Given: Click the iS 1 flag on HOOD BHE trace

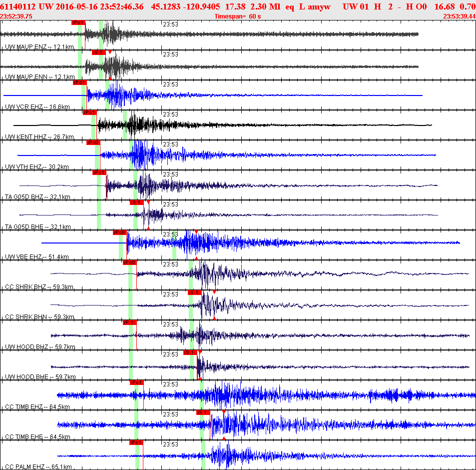Looking at the screenshot, I should point(190,352).
